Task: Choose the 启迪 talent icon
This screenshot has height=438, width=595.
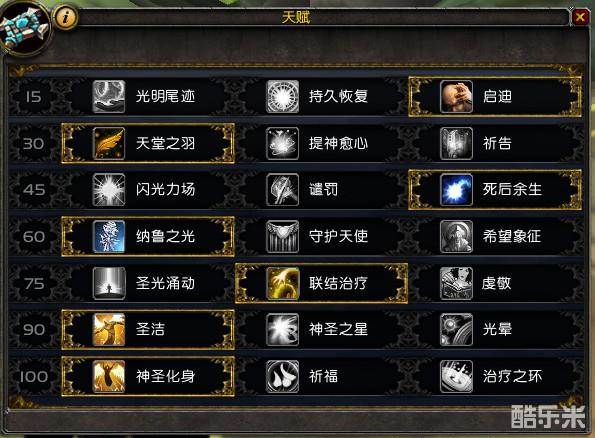Action: [456, 96]
